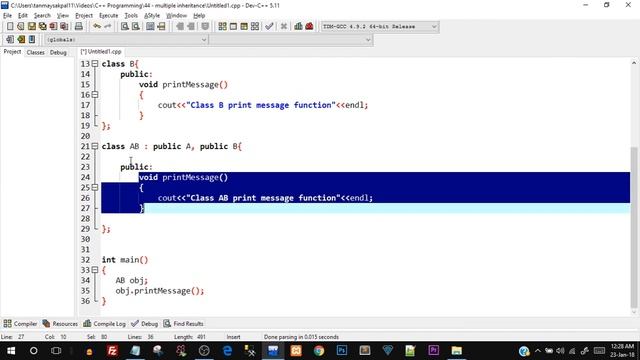
Task: Click the New file icon
Action: pyautogui.click(x=10, y=27)
